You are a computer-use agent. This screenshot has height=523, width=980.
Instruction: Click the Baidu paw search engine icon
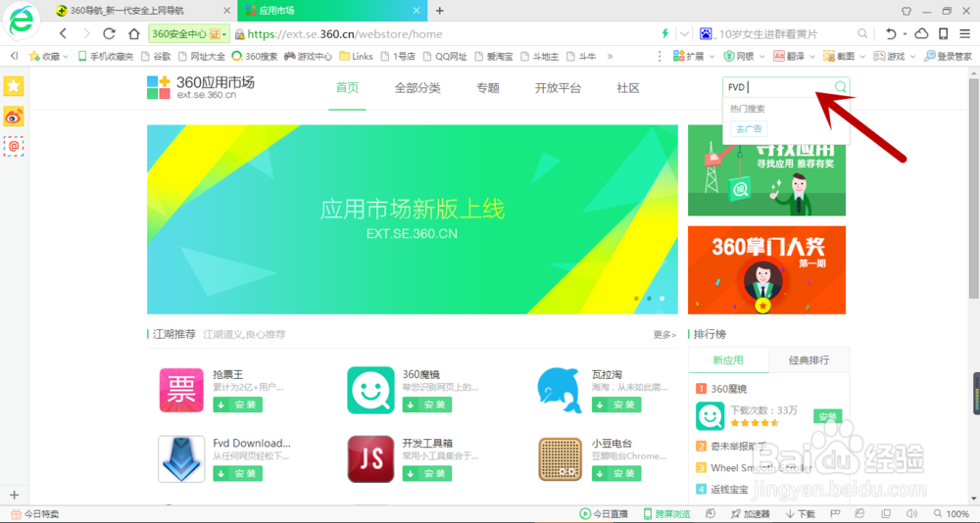706,33
